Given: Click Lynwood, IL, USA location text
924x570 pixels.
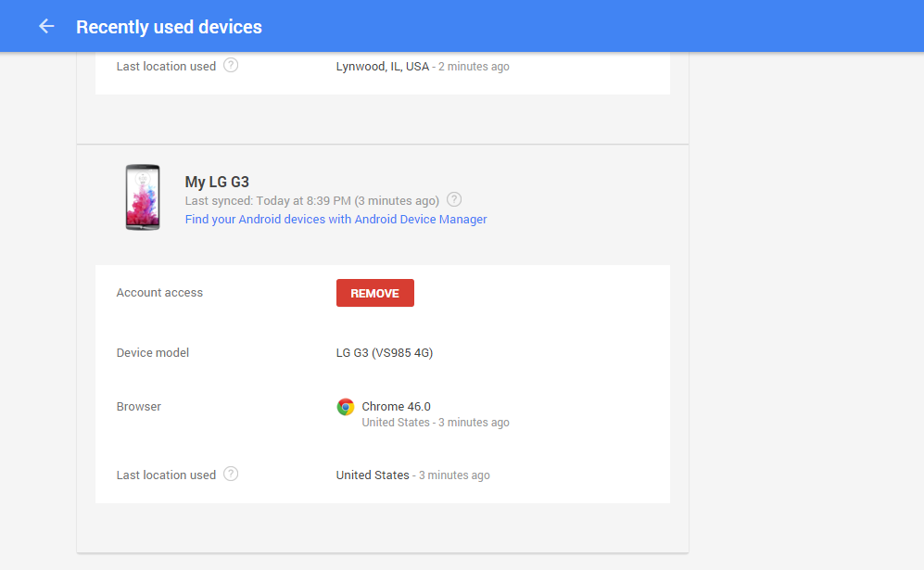Looking at the screenshot, I should (x=382, y=67).
